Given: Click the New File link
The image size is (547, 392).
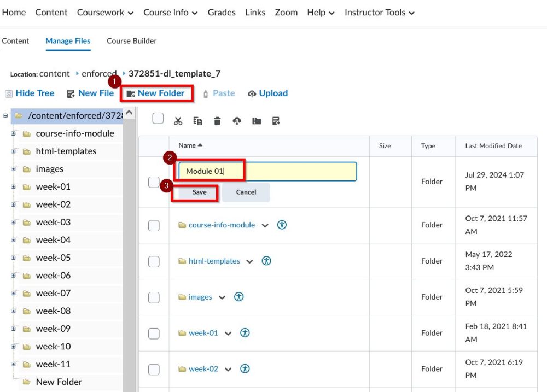Looking at the screenshot, I should coord(96,93).
